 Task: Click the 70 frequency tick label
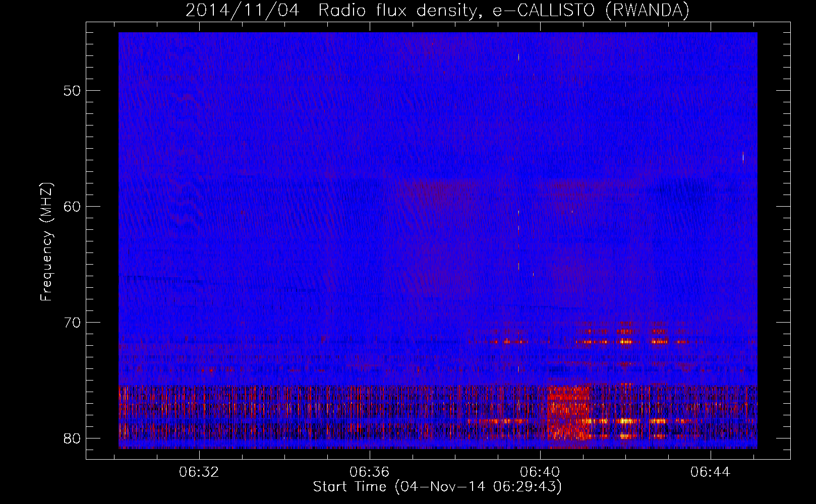click(x=73, y=323)
